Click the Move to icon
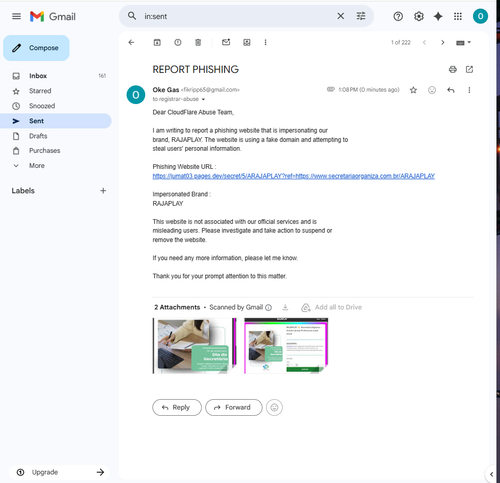Screen dimensions: 500x483 (247, 42)
